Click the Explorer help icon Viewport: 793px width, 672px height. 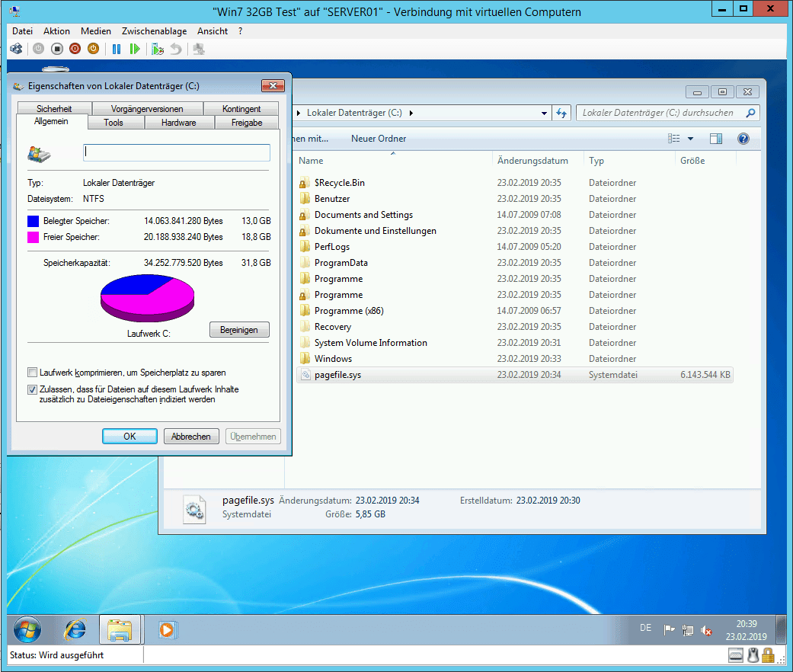click(x=743, y=139)
